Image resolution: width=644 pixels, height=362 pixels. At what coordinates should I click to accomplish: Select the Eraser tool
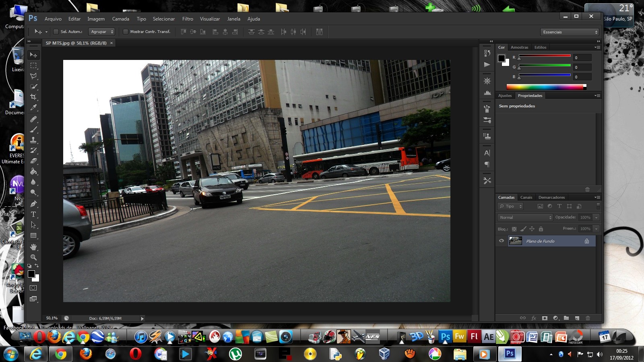pos(33,161)
